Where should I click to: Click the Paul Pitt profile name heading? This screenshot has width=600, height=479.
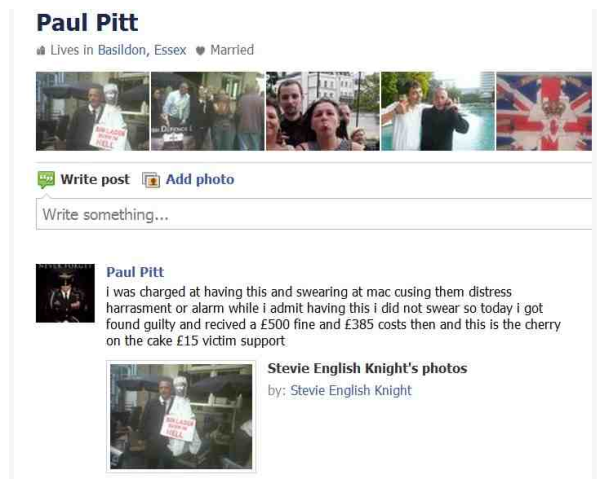pos(87,23)
